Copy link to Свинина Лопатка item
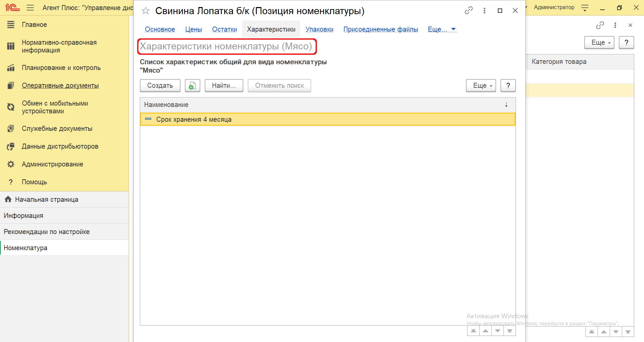Image resolution: width=644 pixels, height=342 pixels. coord(468,11)
